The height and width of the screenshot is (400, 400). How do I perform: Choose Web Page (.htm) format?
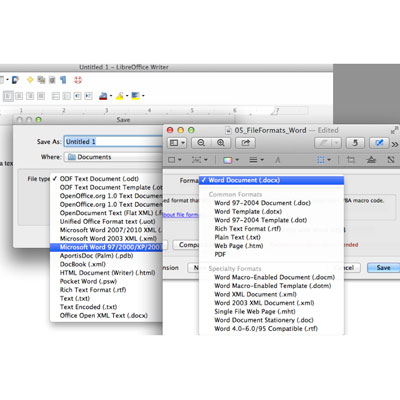coord(239,246)
